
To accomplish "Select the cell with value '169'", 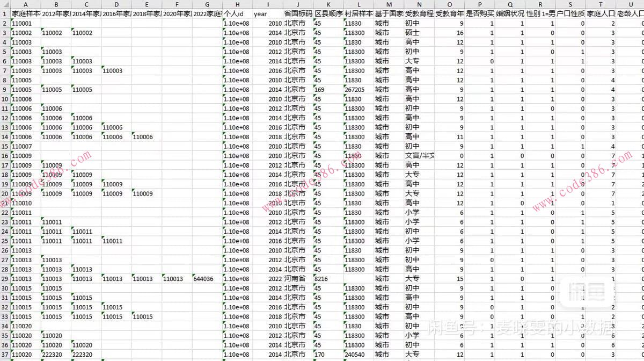I will pos(328,89).
